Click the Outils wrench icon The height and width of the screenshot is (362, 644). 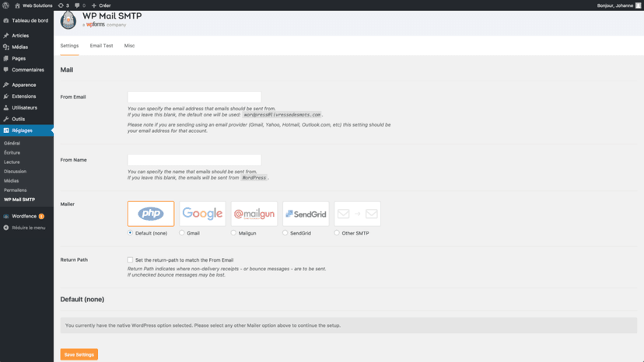[x=5, y=119]
